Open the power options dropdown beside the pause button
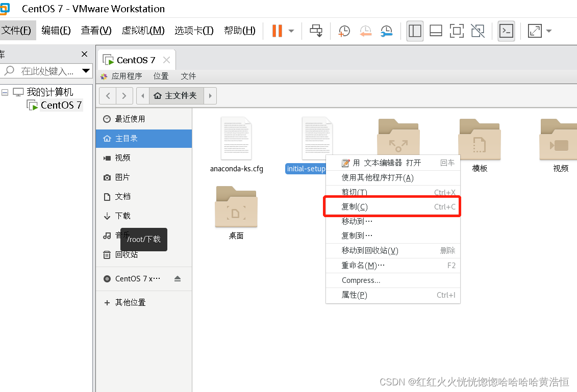577x392 pixels. coord(291,31)
